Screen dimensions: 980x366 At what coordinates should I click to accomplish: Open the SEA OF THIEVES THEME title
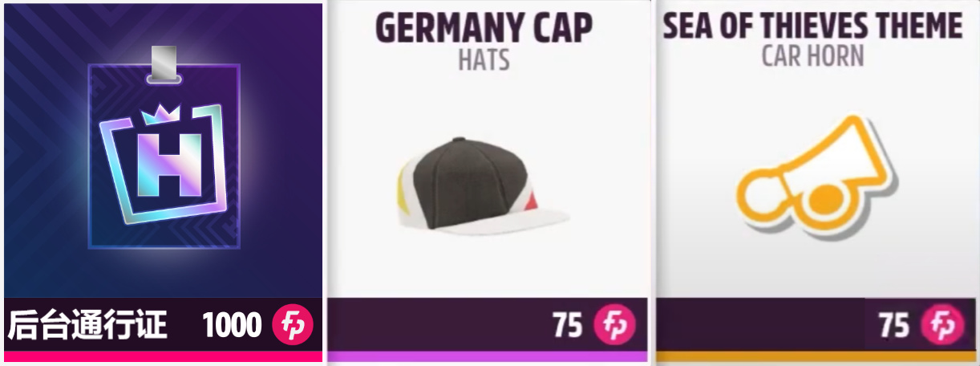(x=812, y=26)
